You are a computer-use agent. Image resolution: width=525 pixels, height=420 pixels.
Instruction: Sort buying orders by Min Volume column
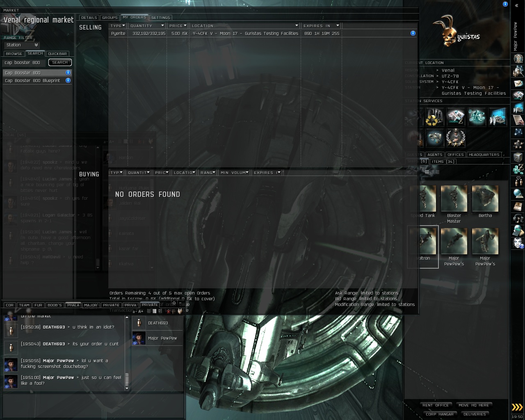[235, 173]
